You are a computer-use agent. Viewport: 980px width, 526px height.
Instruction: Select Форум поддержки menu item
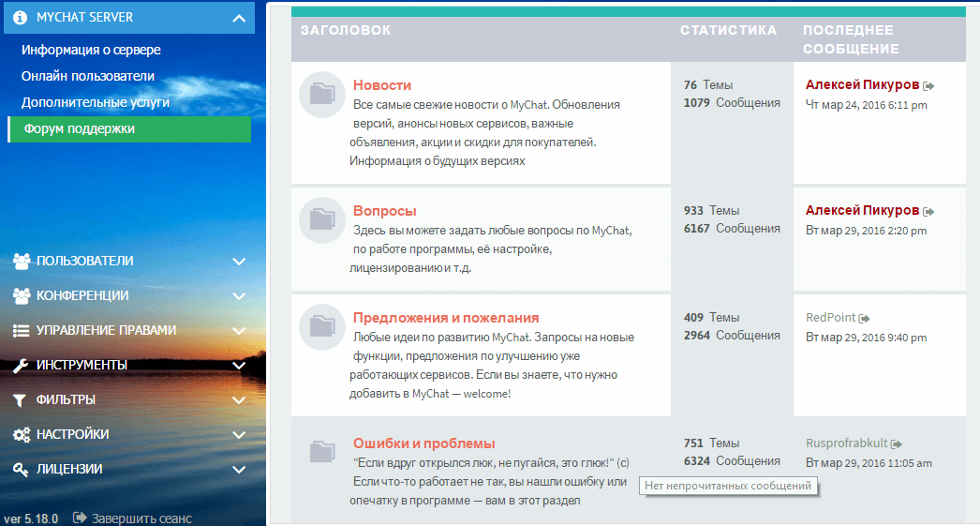(x=129, y=128)
